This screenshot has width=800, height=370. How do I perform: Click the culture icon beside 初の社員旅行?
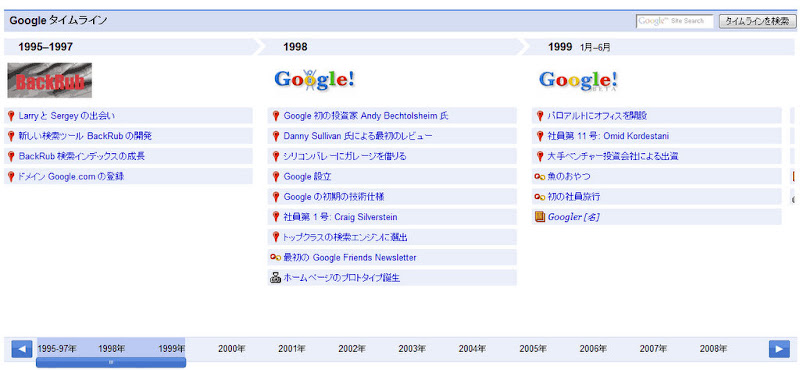(x=540, y=197)
